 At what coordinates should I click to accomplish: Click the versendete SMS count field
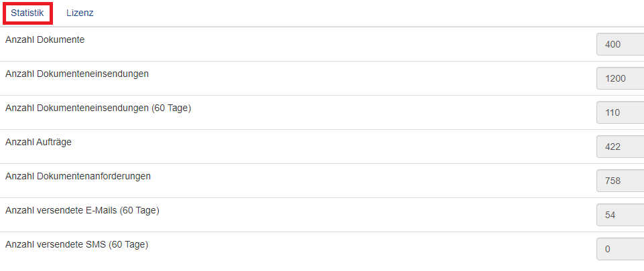pos(619,249)
